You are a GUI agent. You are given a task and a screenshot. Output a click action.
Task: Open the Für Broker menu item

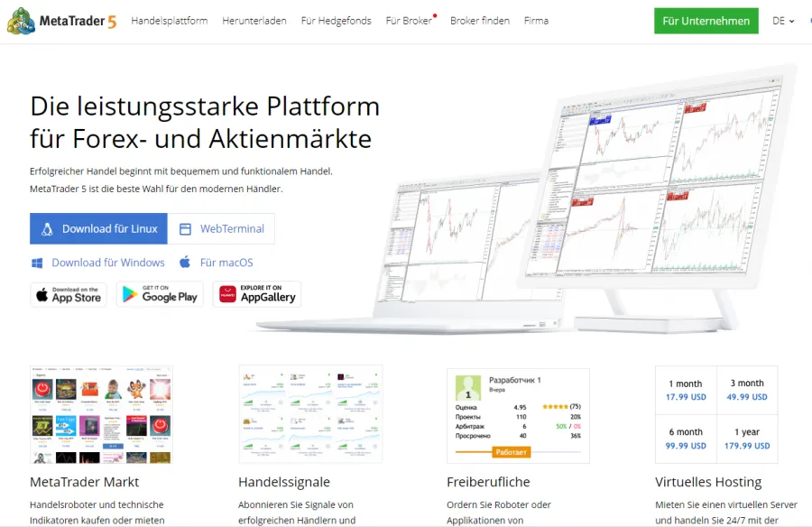(x=409, y=21)
